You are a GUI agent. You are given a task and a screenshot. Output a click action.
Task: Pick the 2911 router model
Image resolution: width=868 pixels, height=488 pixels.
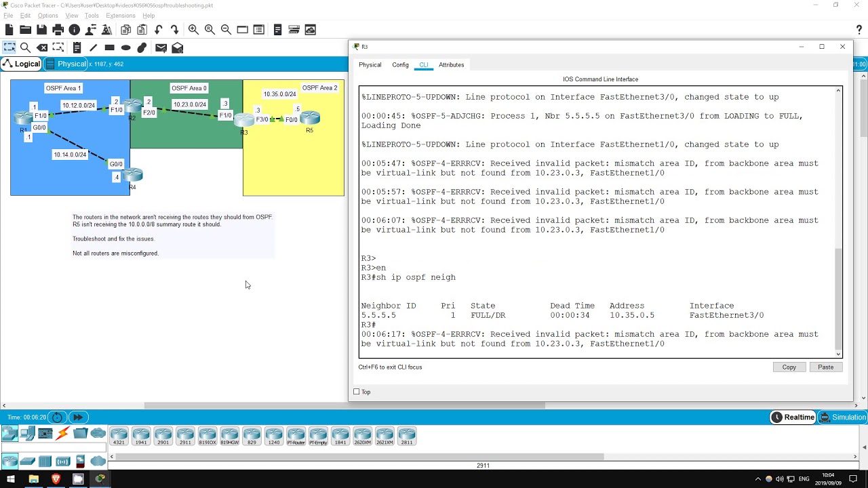click(185, 436)
